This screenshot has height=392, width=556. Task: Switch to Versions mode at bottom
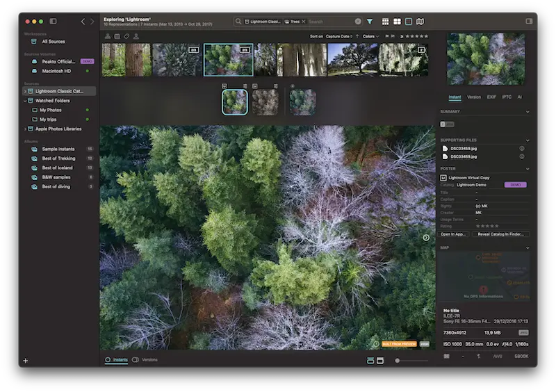145,360
